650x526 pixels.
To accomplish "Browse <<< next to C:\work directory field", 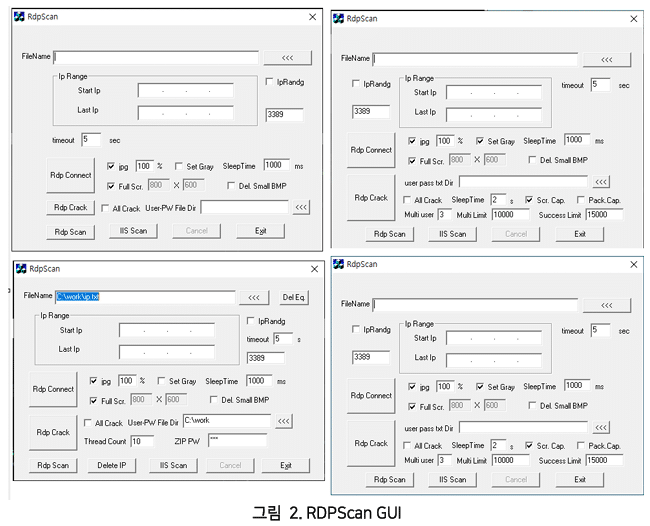I will (x=284, y=421).
